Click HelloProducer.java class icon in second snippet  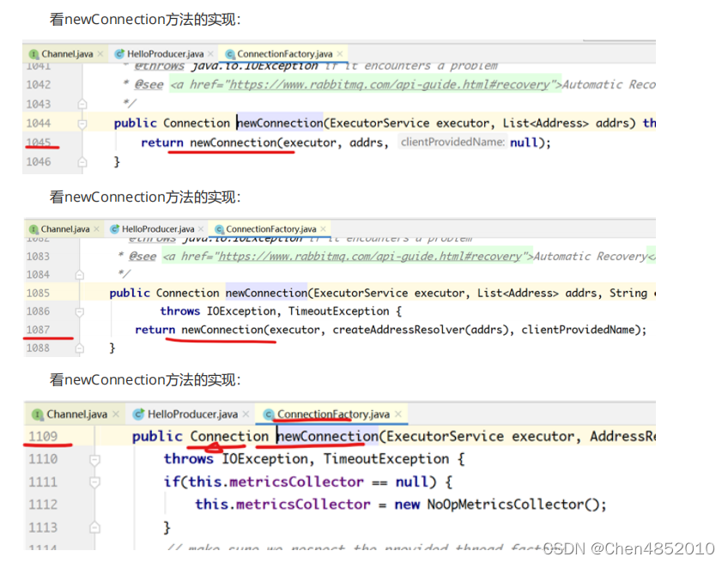point(114,229)
